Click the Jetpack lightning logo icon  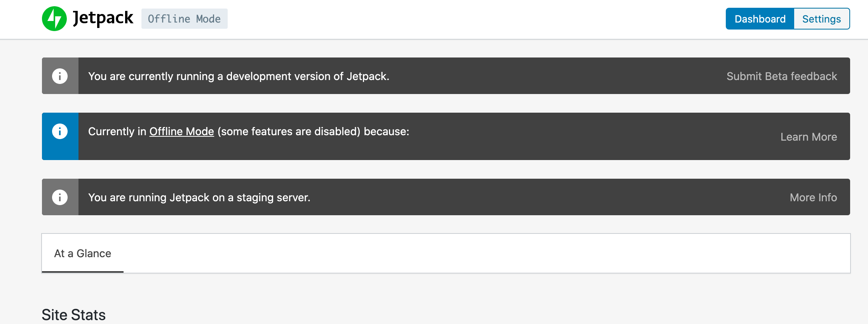tap(54, 19)
